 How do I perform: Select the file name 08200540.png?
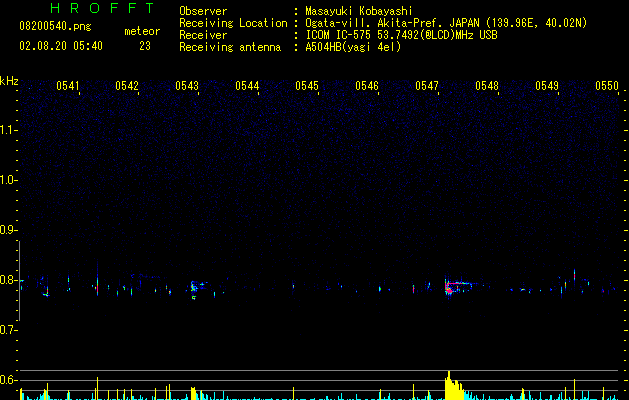pos(55,27)
